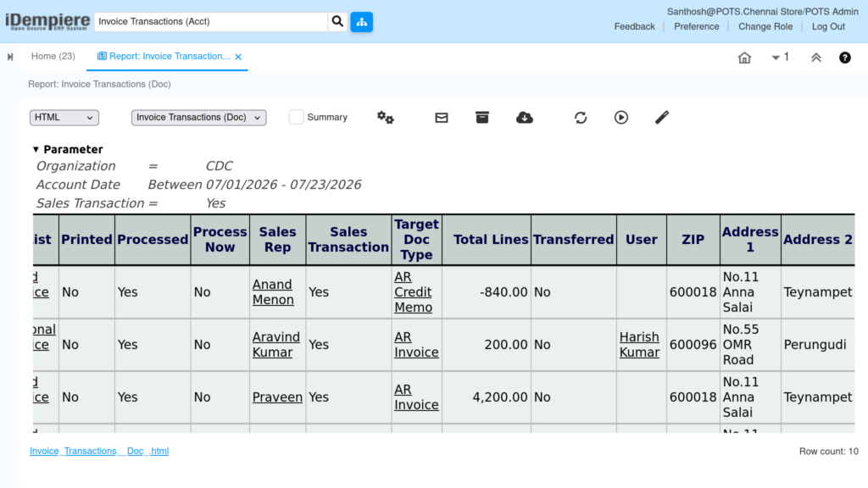This screenshot has height=488, width=868.
Task: Click the CDC organization parameter value
Action: [x=220, y=166]
